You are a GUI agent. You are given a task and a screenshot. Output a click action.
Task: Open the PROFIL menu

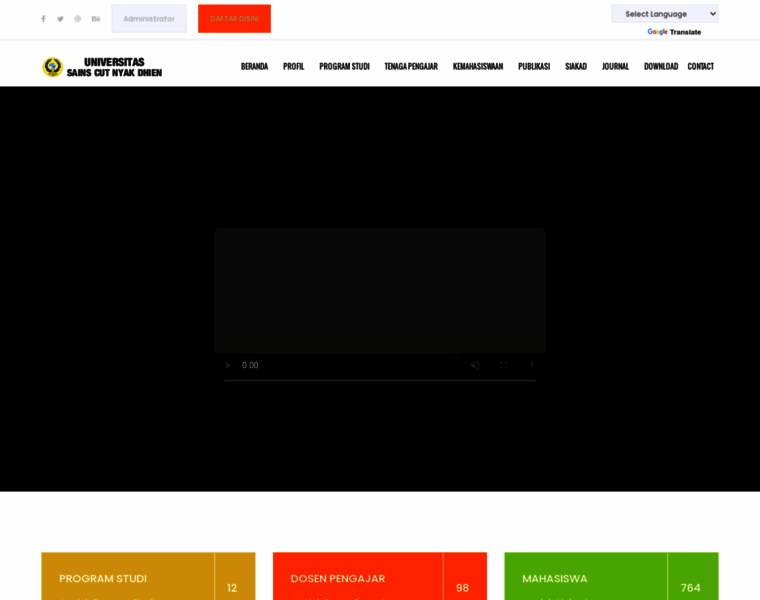coord(293,66)
